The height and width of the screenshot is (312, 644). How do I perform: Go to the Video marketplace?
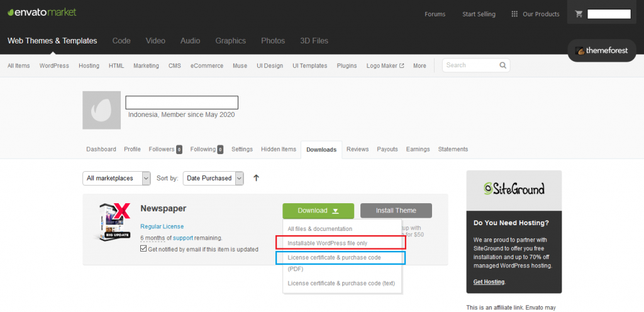tap(155, 41)
